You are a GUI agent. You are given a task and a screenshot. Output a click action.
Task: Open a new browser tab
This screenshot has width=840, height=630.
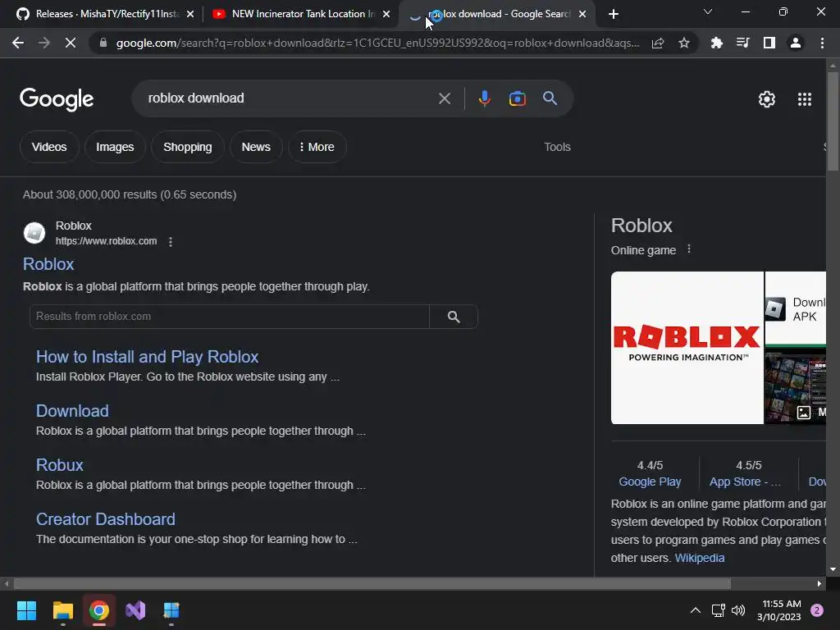click(x=614, y=14)
